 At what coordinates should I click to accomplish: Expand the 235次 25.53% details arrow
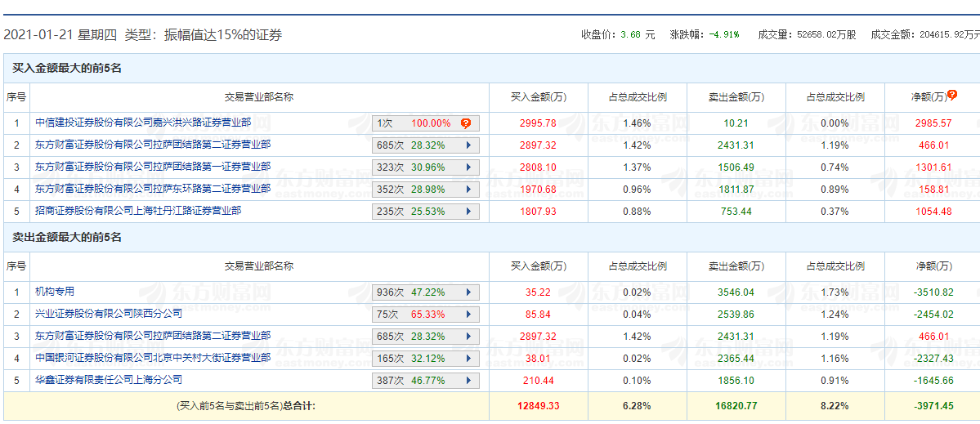click(x=468, y=212)
